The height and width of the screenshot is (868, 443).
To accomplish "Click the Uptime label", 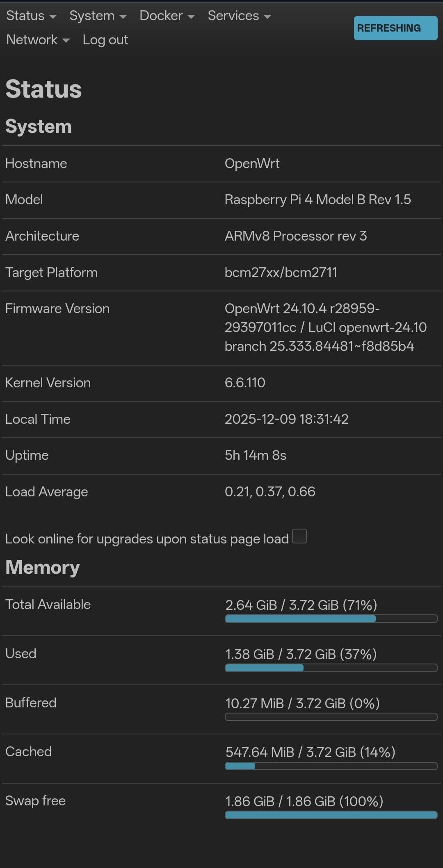I will pyautogui.click(x=27, y=455).
